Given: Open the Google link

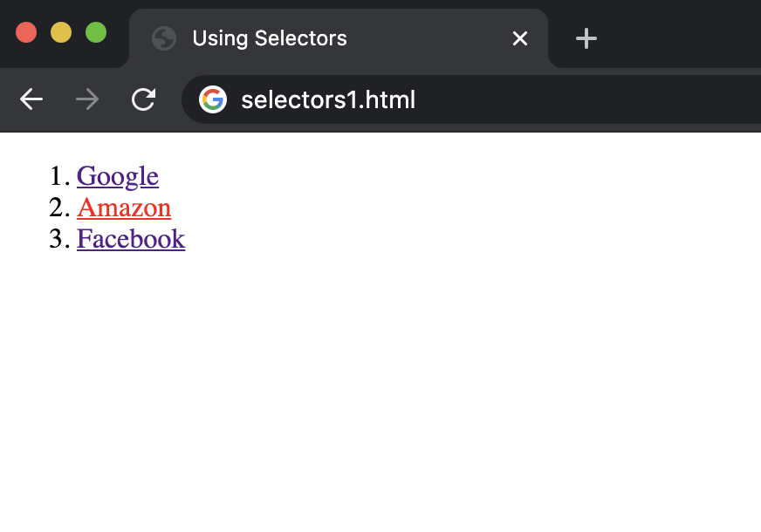Looking at the screenshot, I should click(x=117, y=176).
